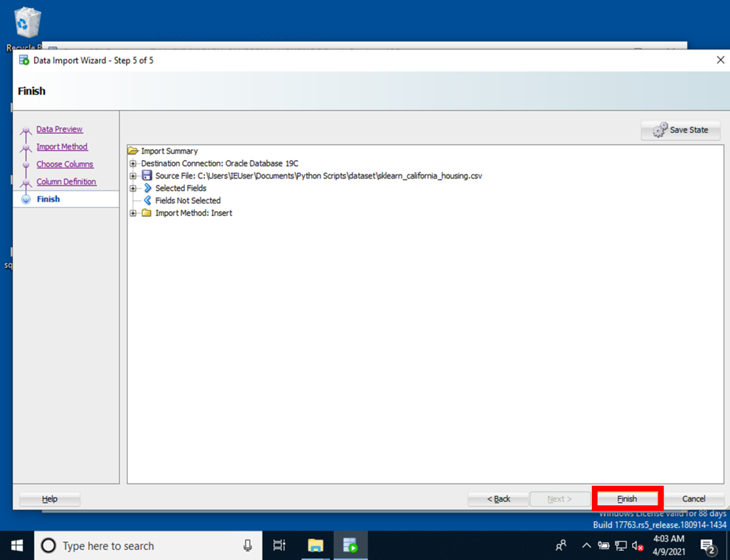Click the SQL Developer taskbar icon
730x560 pixels.
(350, 545)
